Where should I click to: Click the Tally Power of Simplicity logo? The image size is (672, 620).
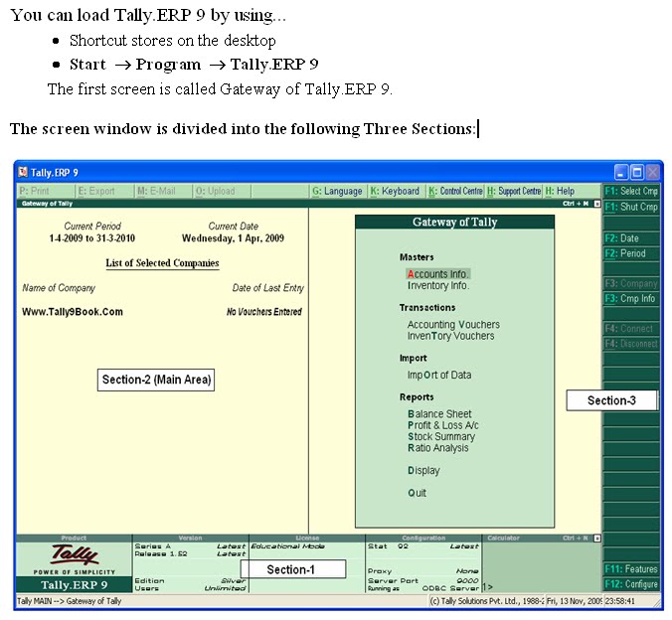coord(75,558)
